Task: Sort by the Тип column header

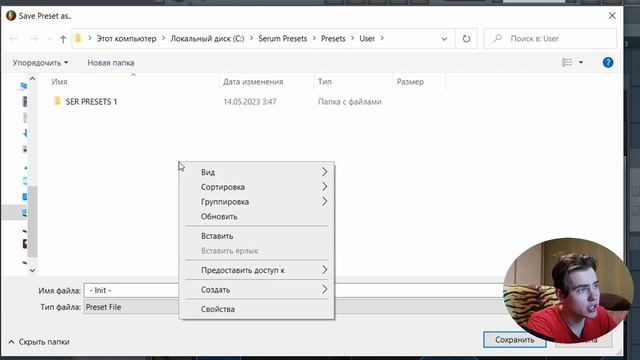Action: pyautogui.click(x=325, y=82)
